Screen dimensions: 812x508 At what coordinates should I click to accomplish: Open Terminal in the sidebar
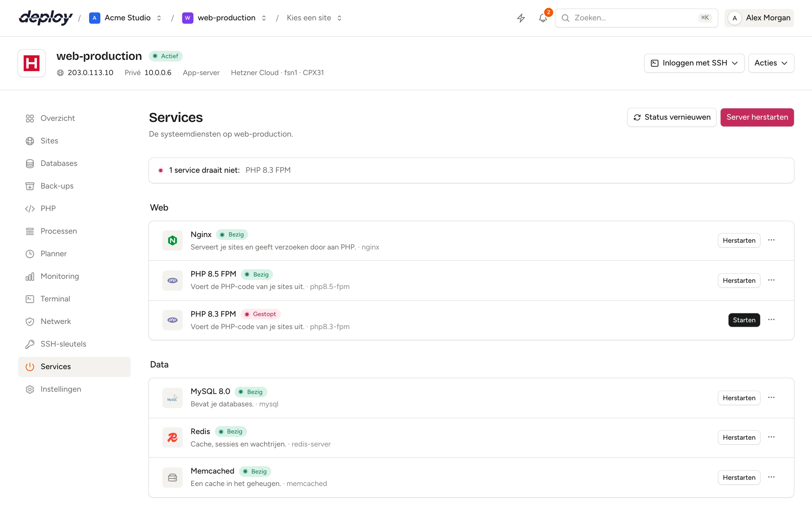pos(74,299)
